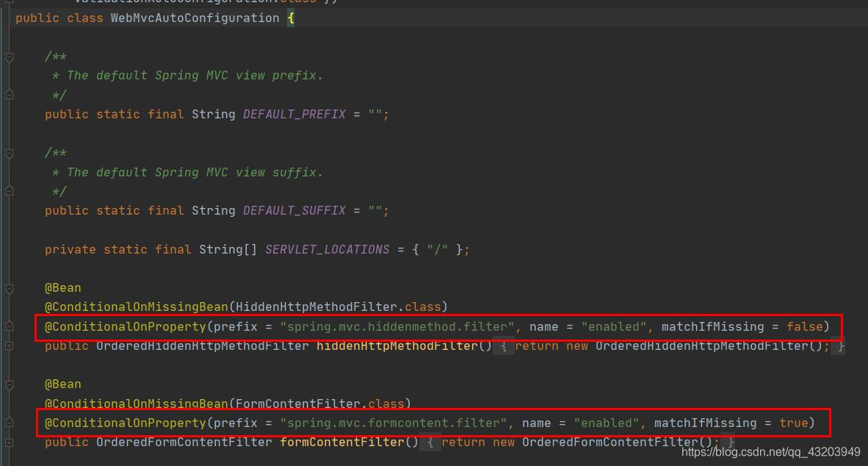Click the 'true' value of matchIfMissing
This screenshot has height=466, width=868.
(x=794, y=423)
